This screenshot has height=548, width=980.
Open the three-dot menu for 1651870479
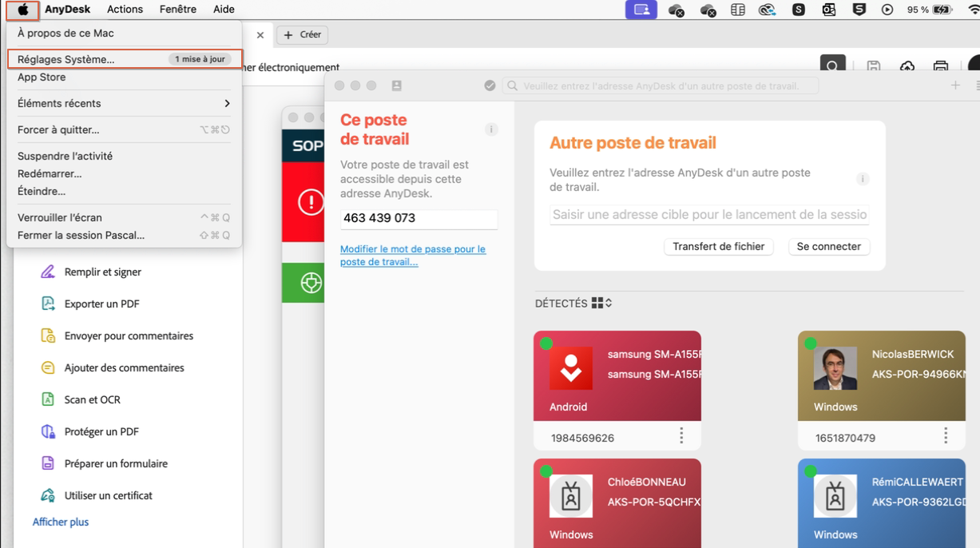coord(946,435)
